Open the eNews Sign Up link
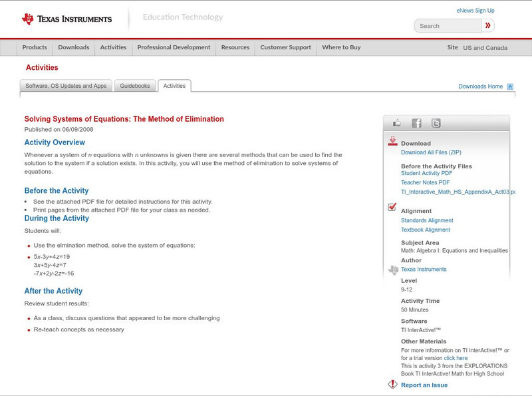The width and height of the screenshot is (532, 398). [475, 11]
